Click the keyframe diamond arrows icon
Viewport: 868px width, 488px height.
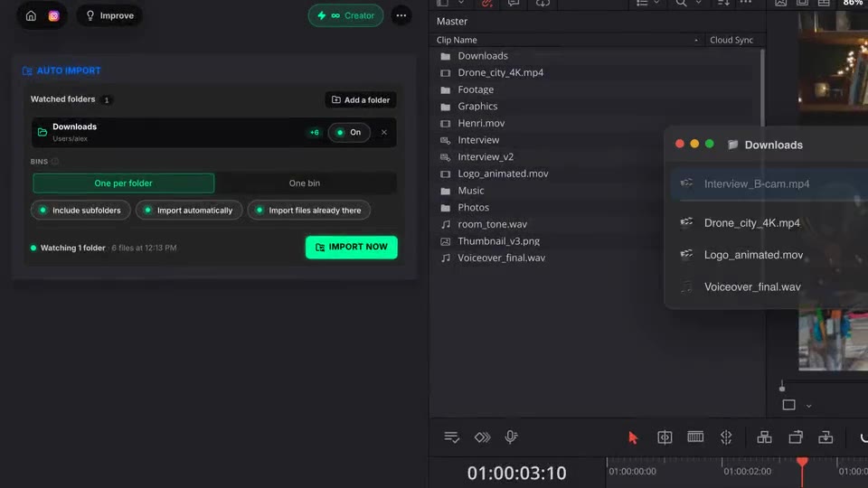pyautogui.click(x=482, y=437)
